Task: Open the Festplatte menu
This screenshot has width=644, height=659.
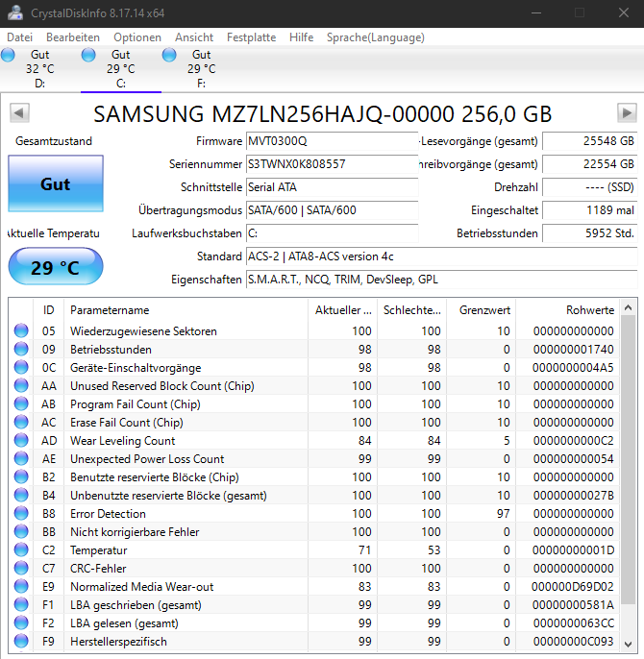Action: [252, 37]
